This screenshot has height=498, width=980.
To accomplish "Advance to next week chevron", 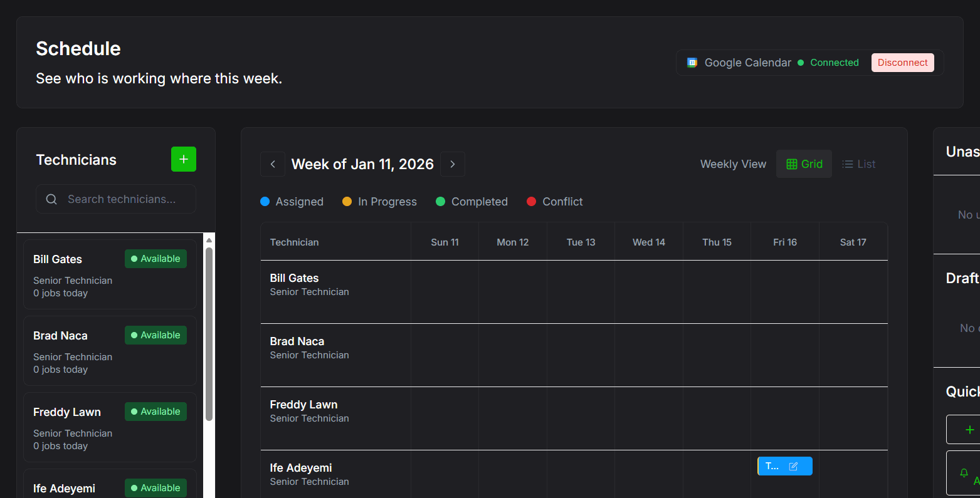I will [x=453, y=164].
